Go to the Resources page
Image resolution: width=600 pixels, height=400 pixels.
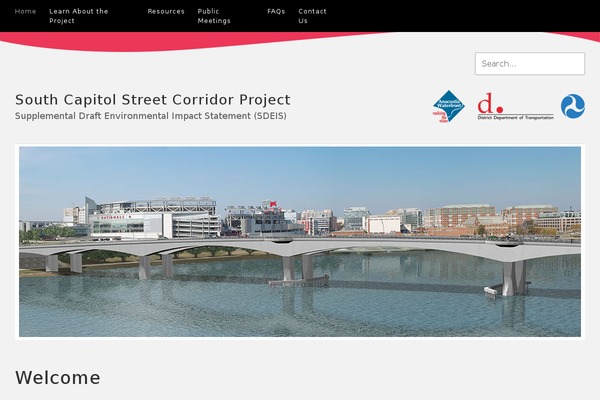tap(166, 11)
